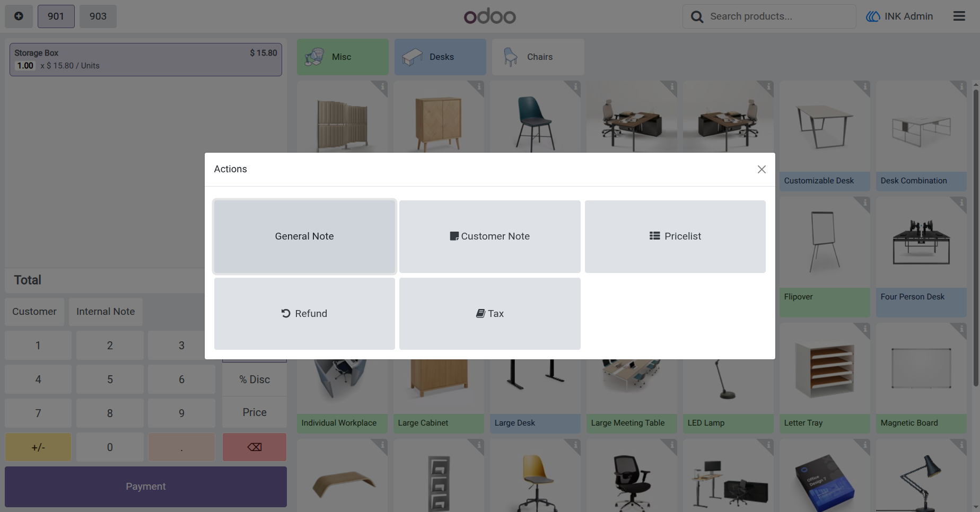980x512 pixels.
Task: Switch to order 901
Action: [x=56, y=16]
